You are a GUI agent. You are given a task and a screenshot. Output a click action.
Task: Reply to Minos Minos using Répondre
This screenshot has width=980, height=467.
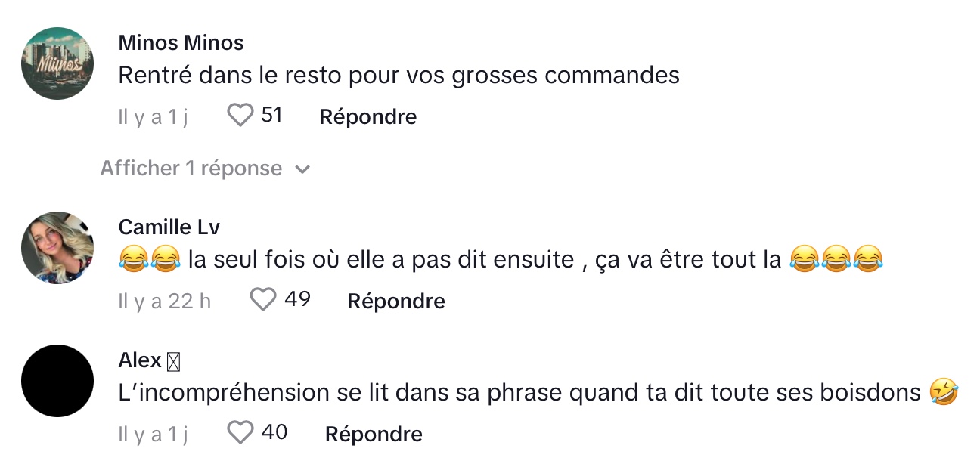click(368, 116)
